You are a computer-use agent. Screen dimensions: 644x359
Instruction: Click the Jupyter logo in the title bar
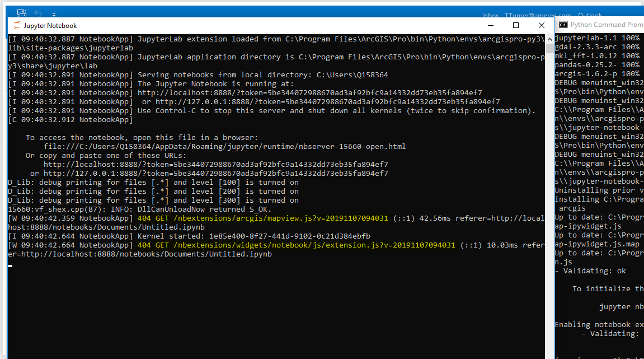pos(16,26)
